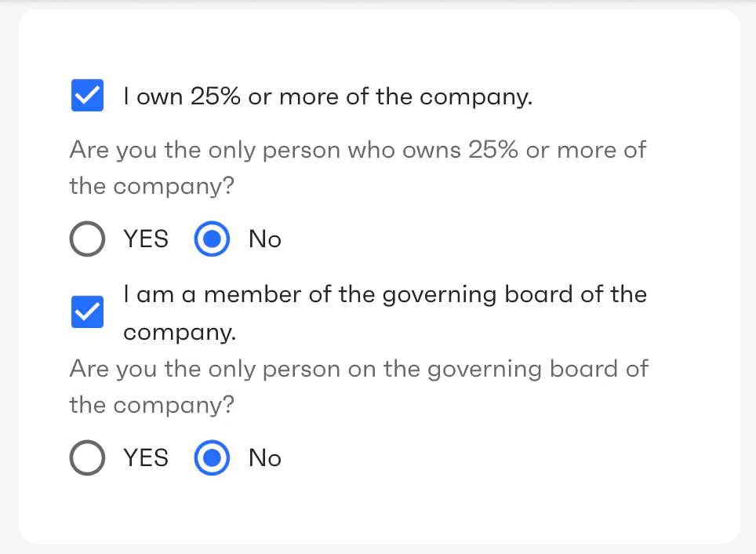The width and height of the screenshot is (756, 554).
Task: Click the blue dot in the governing board No radio
Action: click(212, 458)
